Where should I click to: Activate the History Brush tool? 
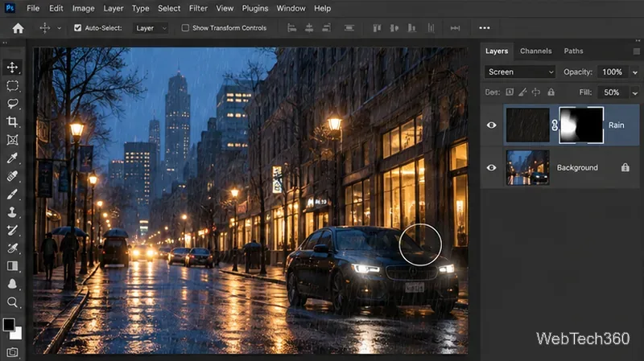click(12, 230)
